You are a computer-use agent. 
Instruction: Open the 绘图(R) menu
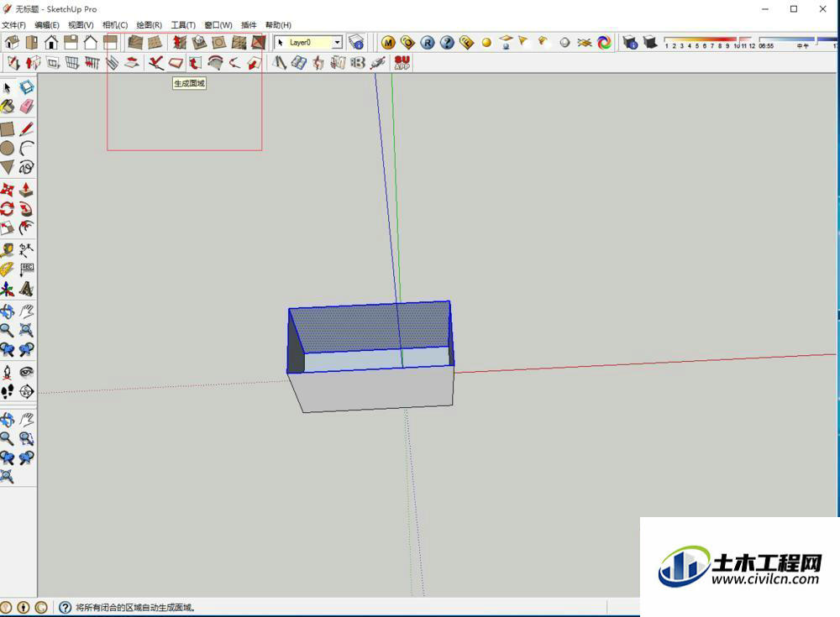click(x=149, y=25)
